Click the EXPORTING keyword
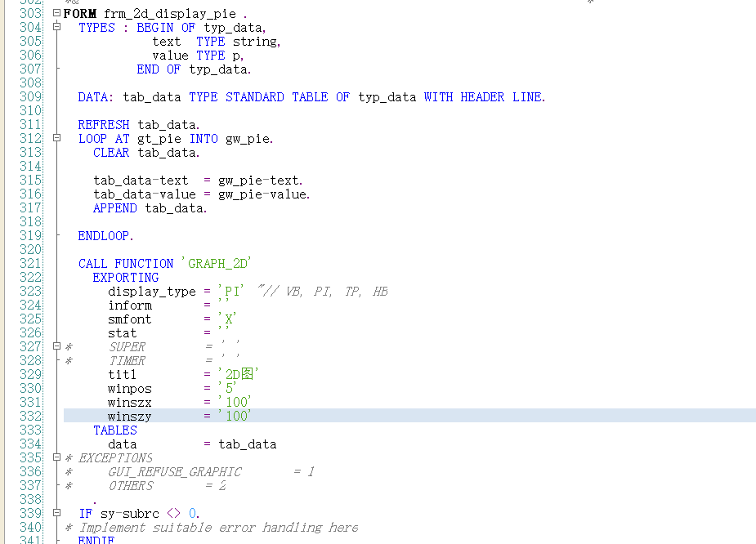The width and height of the screenshot is (756, 544). point(126,278)
